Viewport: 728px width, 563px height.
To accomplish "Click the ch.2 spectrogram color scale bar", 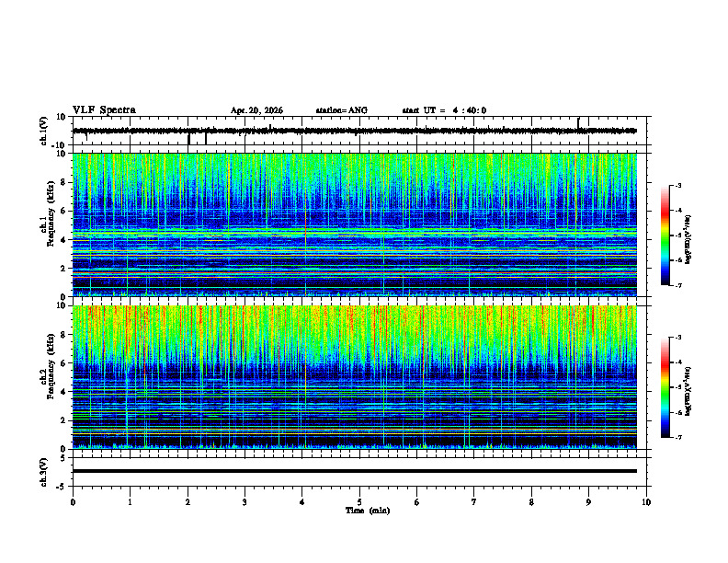I will coord(665,387).
